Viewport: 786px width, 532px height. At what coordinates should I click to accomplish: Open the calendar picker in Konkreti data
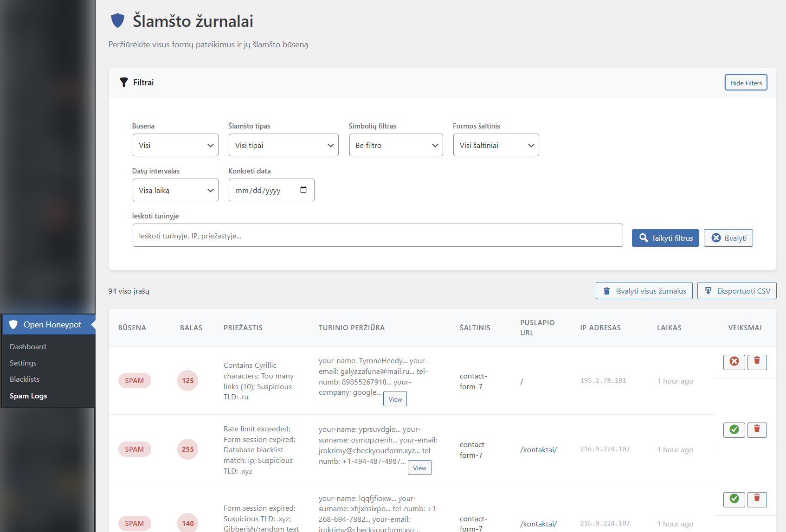[303, 190]
